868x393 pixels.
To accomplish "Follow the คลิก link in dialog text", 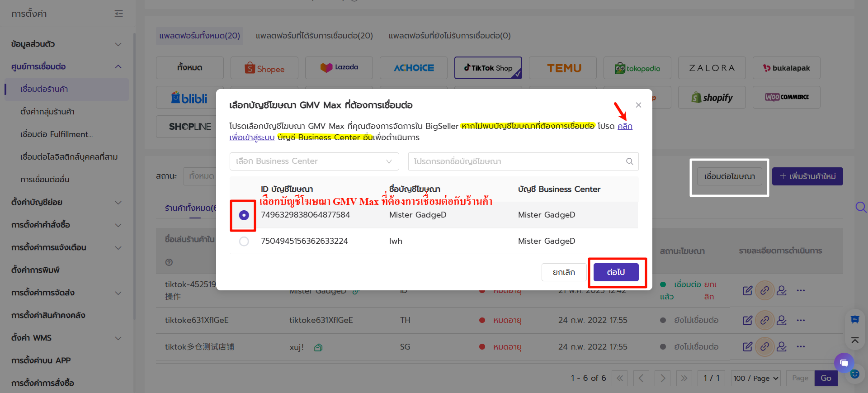I will (x=625, y=126).
